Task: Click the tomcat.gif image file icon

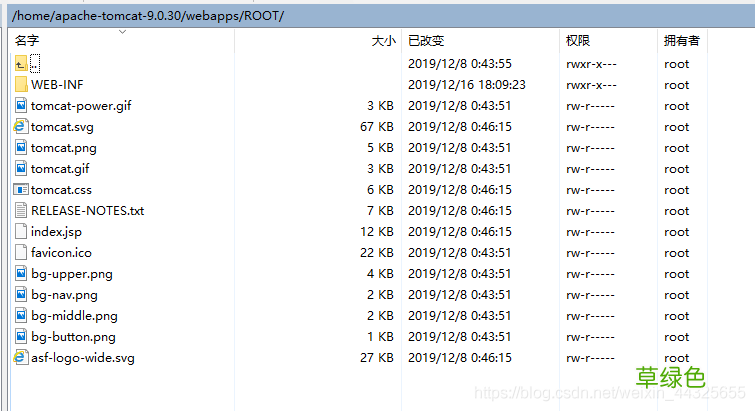Action: click(x=21, y=168)
